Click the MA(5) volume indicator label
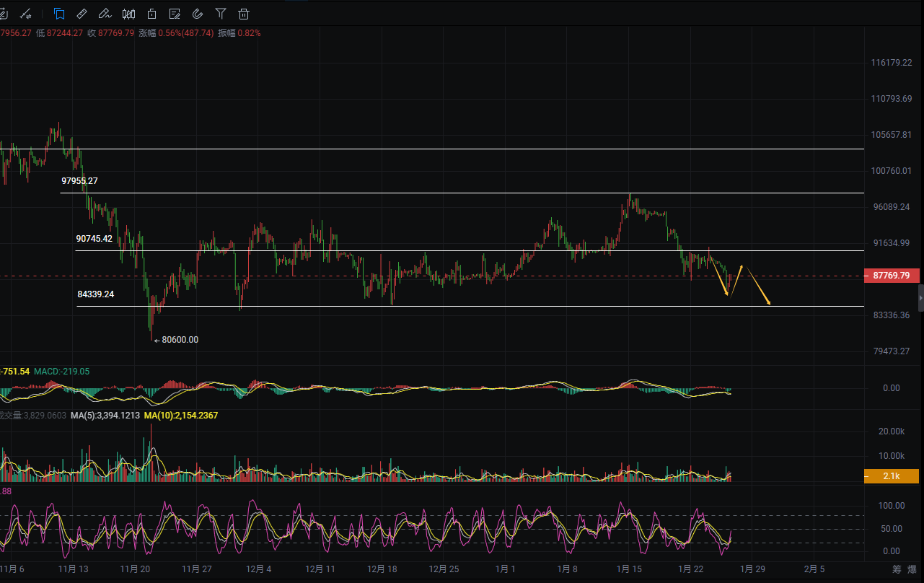 pos(105,416)
